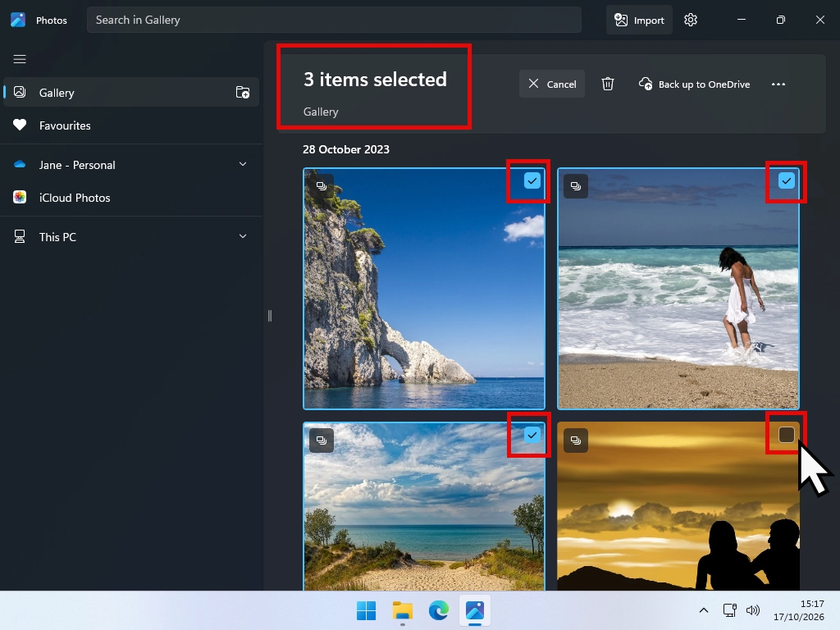Open the volume tray icon
This screenshot has width=840, height=630.
click(753, 610)
